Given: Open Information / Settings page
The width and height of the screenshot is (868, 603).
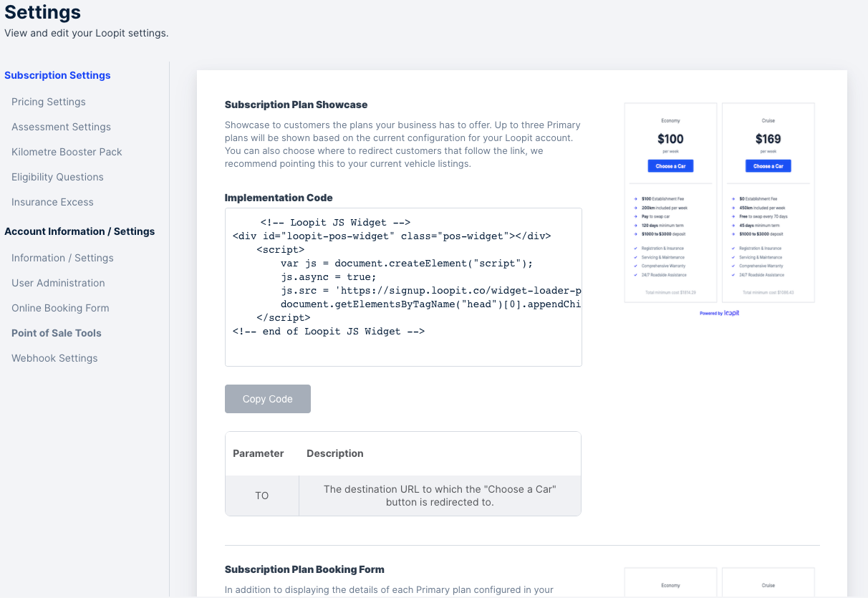Looking at the screenshot, I should [62, 258].
